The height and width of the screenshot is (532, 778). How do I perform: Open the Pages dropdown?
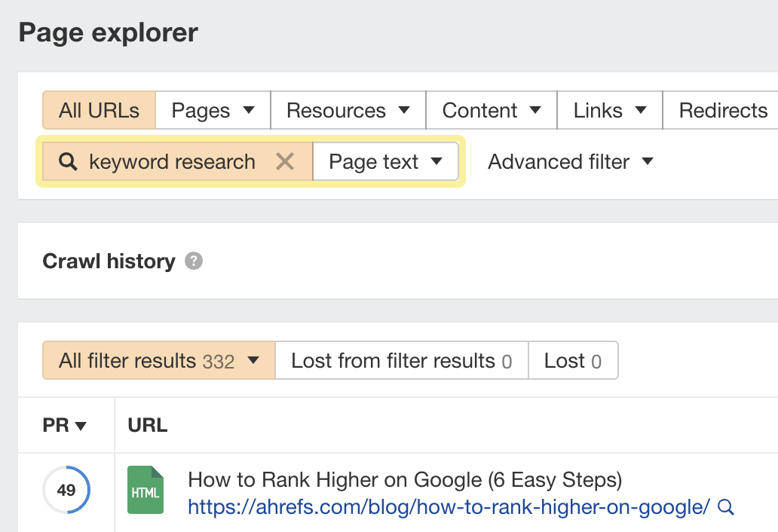pyautogui.click(x=212, y=110)
